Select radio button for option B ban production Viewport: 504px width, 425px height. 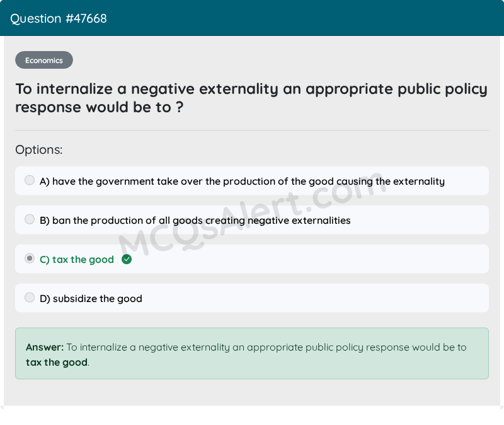click(x=30, y=219)
